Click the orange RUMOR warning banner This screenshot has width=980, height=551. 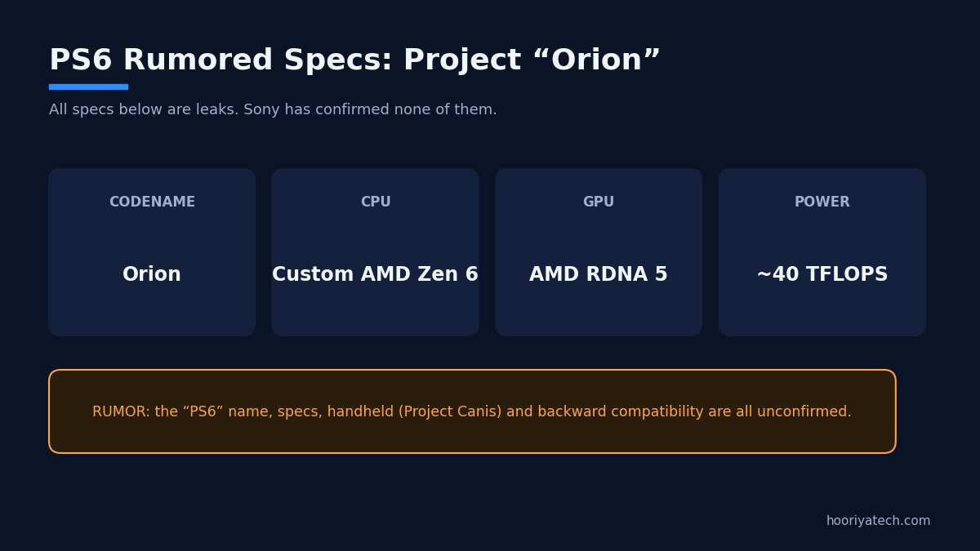[x=472, y=411]
